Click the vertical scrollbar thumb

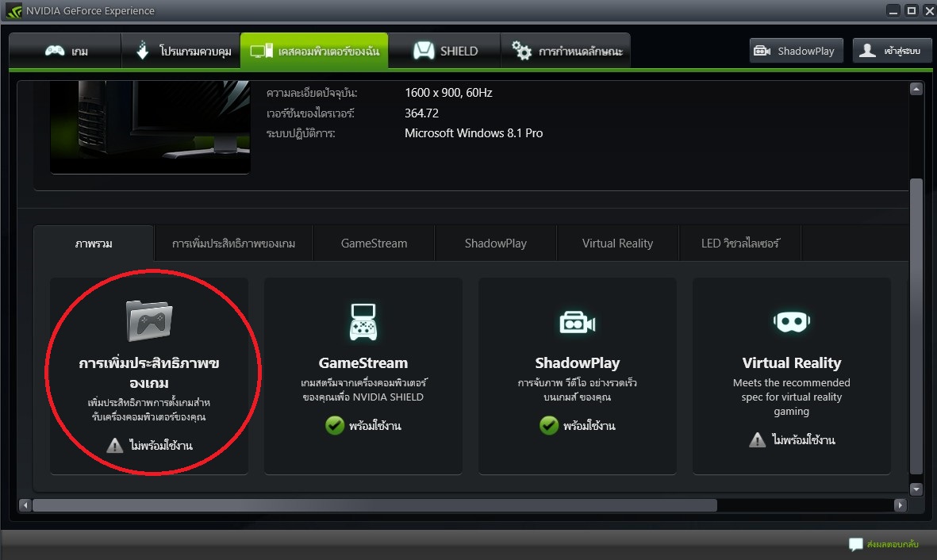916,327
